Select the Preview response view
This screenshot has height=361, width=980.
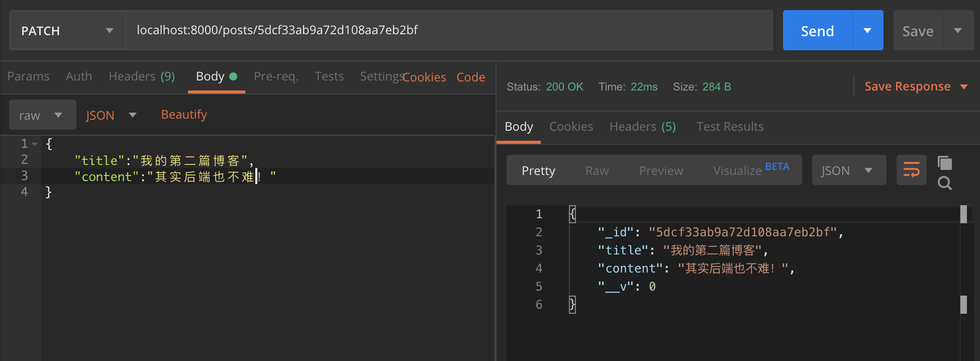point(661,171)
